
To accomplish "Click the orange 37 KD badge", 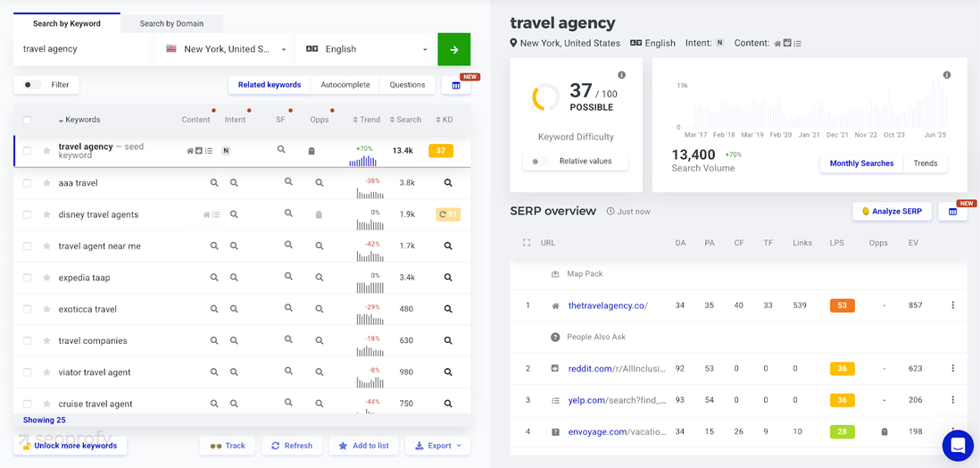I will tap(441, 151).
